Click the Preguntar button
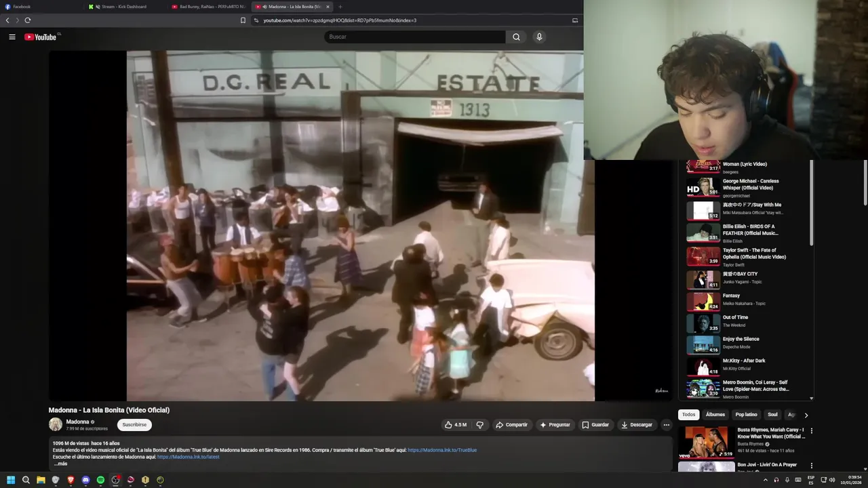The width and height of the screenshot is (868, 488). pyautogui.click(x=555, y=425)
